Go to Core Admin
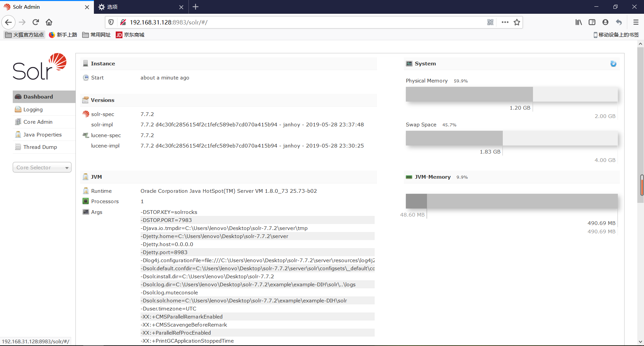This screenshot has width=644, height=346. click(44, 122)
